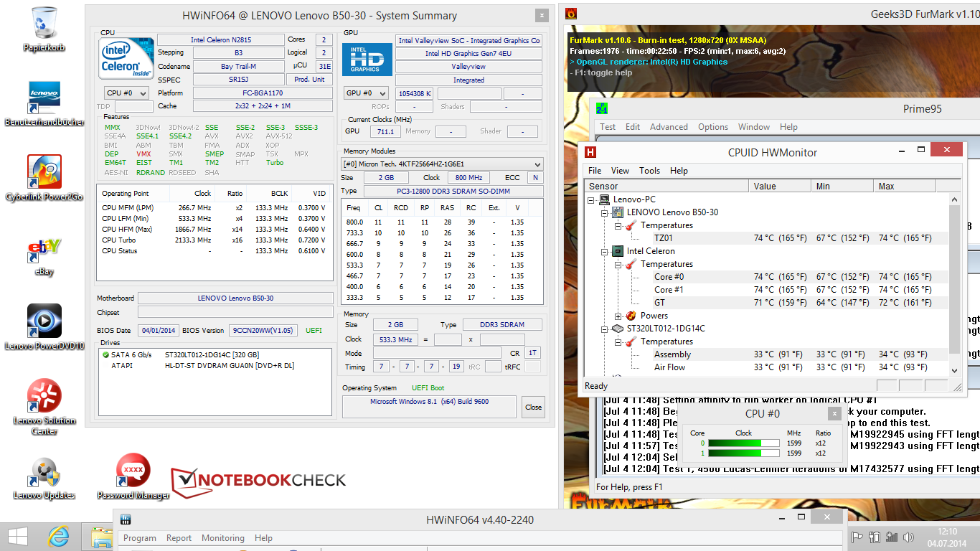This screenshot has width=980, height=551.
Task: Open the Action Center flag tray icon
Action: 857,537
